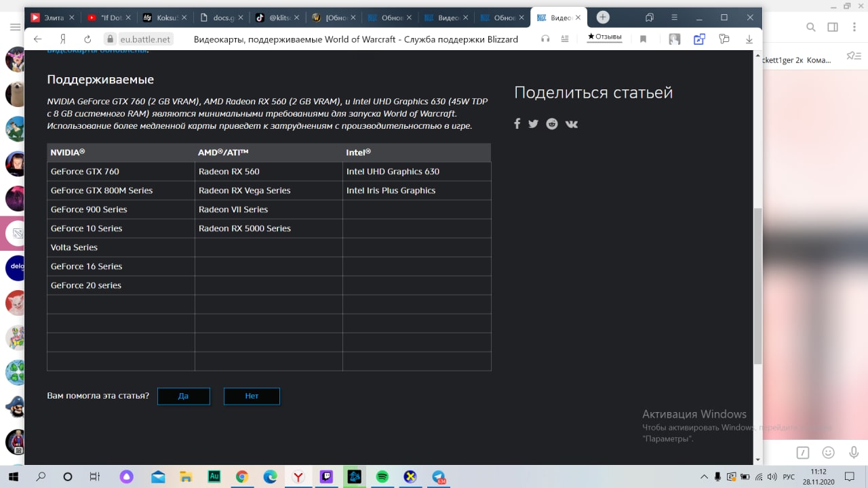Screen dimensions: 868x488
Task: Show hidden tray icons chevron
Action: [x=705, y=477]
